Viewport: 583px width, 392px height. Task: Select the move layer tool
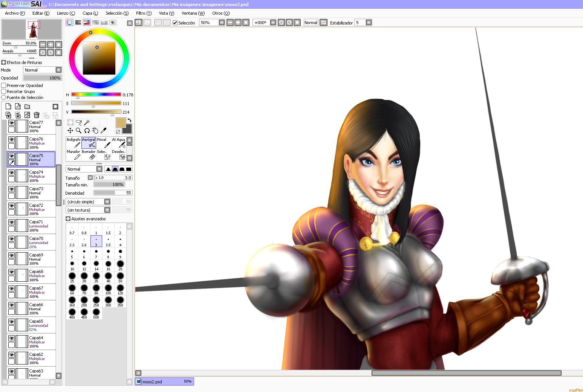pyautogui.click(x=70, y=131)
